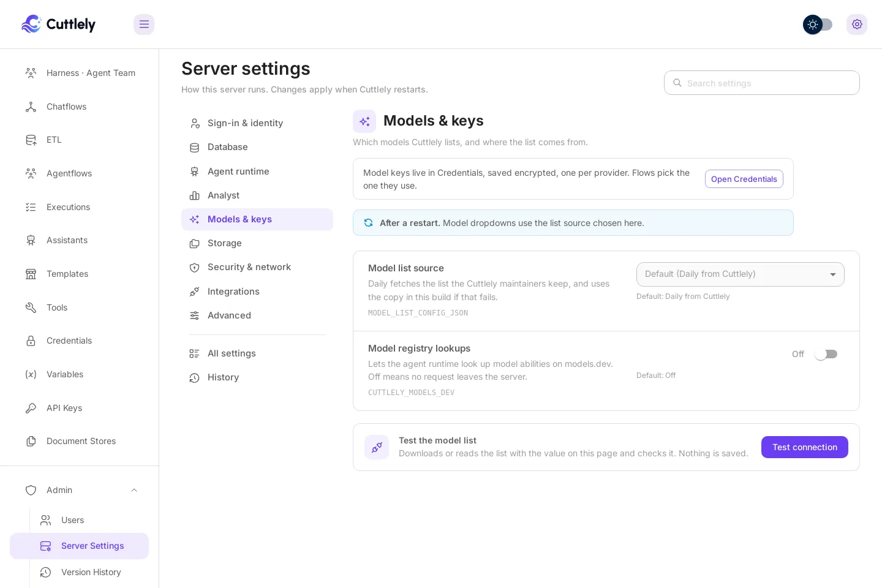Toggle the light/dark theme switch
Screen dimensions: 882x588
point(818,24)
